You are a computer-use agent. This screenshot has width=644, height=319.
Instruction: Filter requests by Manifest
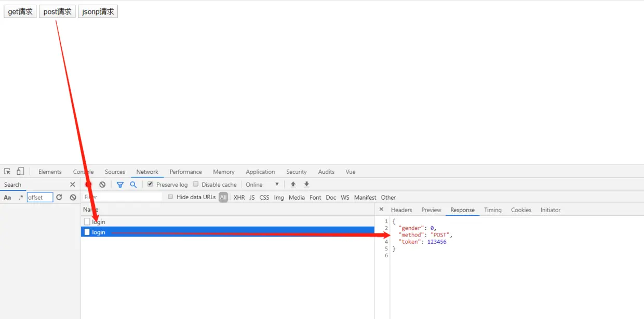pyautogui.click(x=365, y=198)
